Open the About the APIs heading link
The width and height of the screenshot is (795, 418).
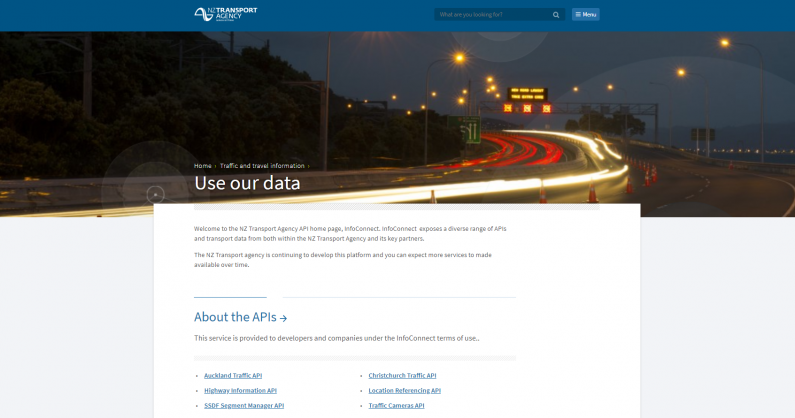(x=240, y=317)
